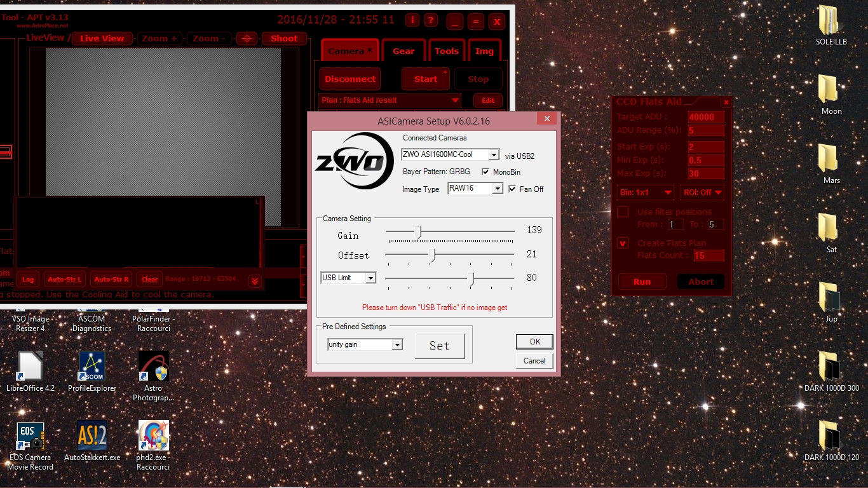The image size is (868, 488).
Task: Click the Live View button
Action: click(102, 38)
